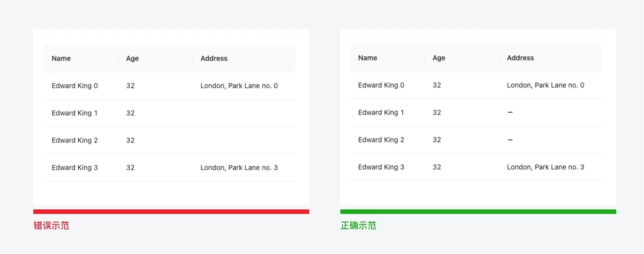Click the green 正确示范 label
The image size is (644, 254).
358,226
